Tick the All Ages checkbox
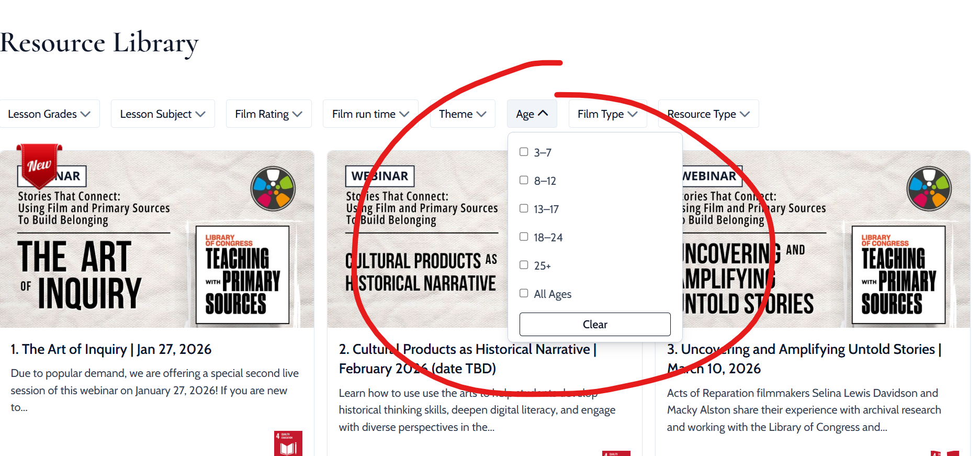The height and width of the screenshot is (456, 980). click(524, 293)
